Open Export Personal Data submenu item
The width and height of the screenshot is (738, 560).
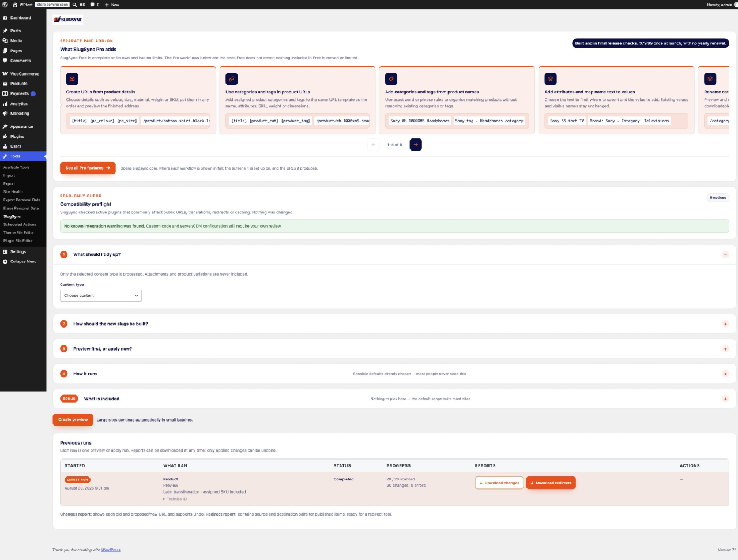pyautogui.click(x=22, y=200)
